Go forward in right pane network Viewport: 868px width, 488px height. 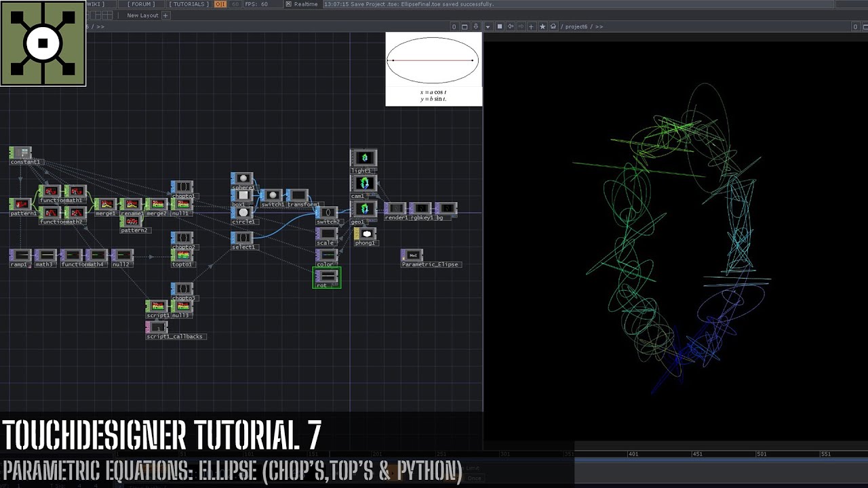point(521,26)
